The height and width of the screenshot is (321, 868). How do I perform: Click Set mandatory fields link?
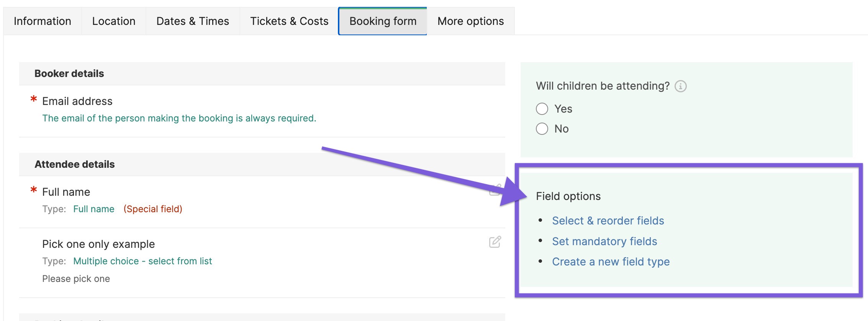point(604,241)
